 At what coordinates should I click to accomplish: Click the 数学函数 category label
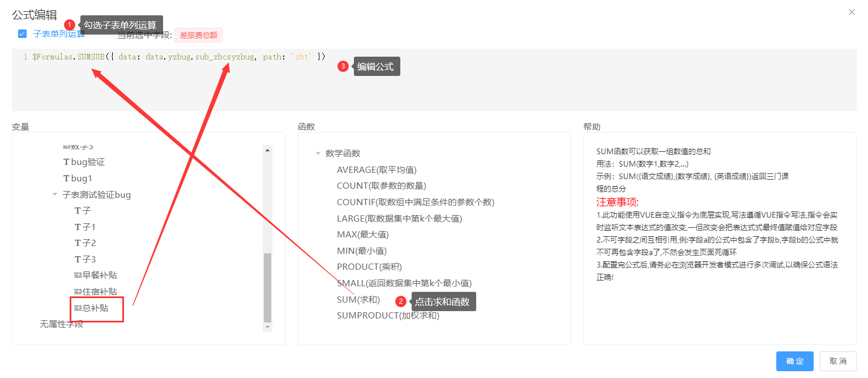click(343, 153)
